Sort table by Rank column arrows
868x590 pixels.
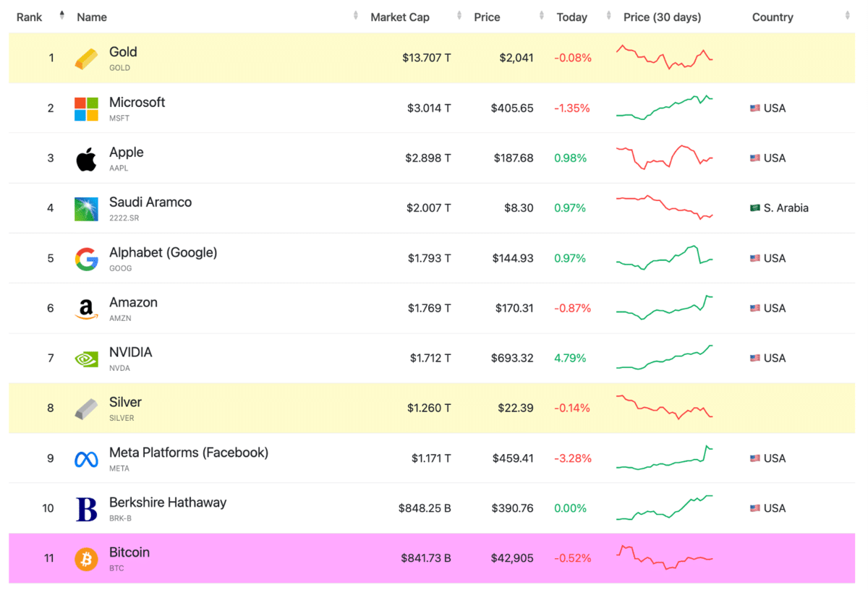[x=61, y=15]
